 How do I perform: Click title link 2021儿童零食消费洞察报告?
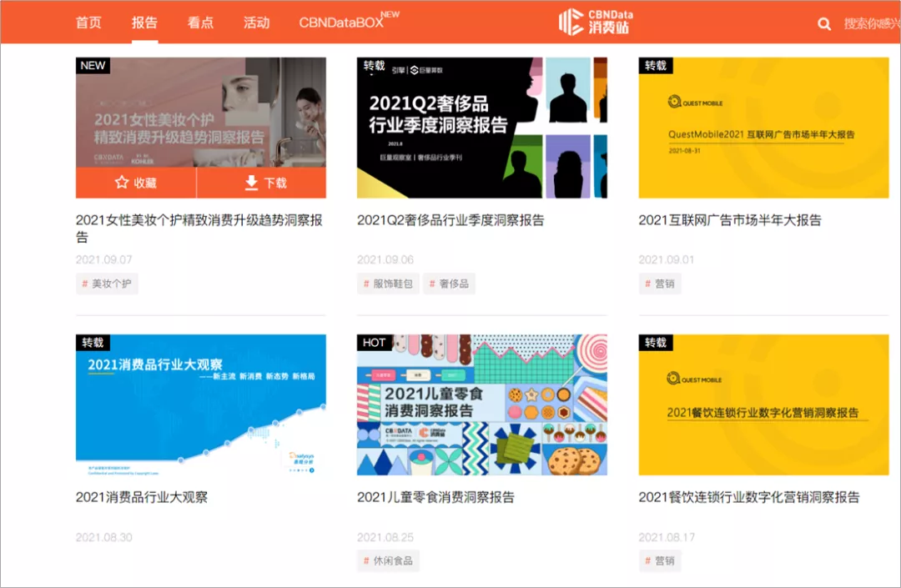coord(435,497)
